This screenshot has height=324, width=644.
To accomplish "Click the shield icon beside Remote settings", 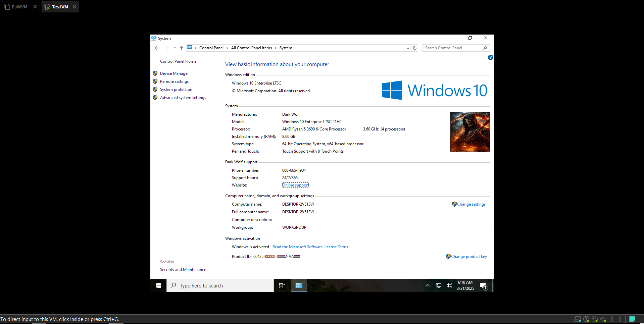I will click(x=155, y=81).
